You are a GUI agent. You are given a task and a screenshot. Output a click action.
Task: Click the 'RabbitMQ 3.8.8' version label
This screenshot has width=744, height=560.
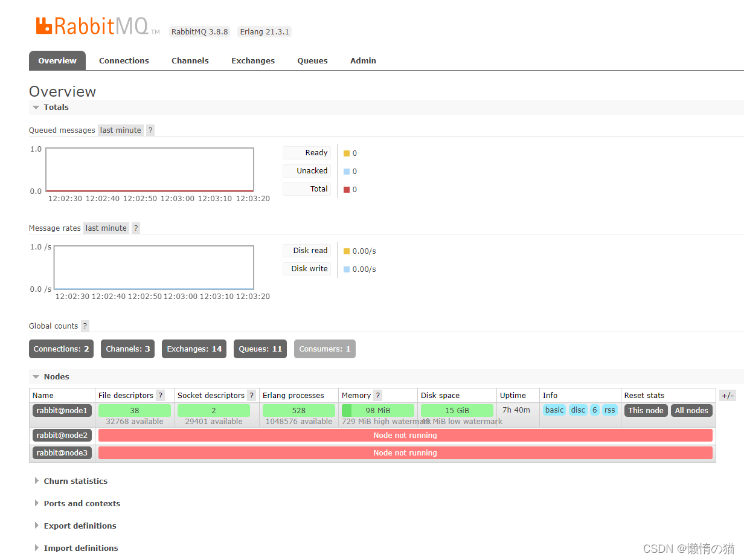click(200, 32)
